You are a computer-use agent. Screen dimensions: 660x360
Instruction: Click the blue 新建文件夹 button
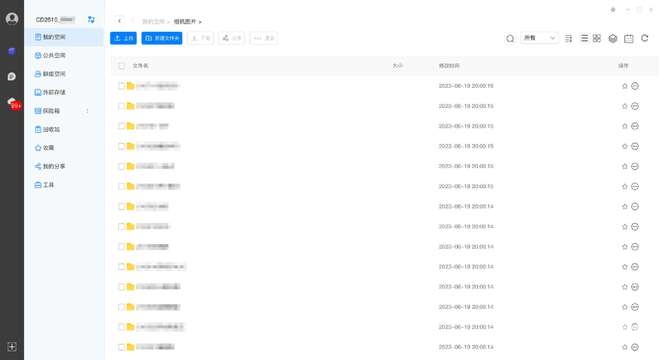[x=162, y=38]
